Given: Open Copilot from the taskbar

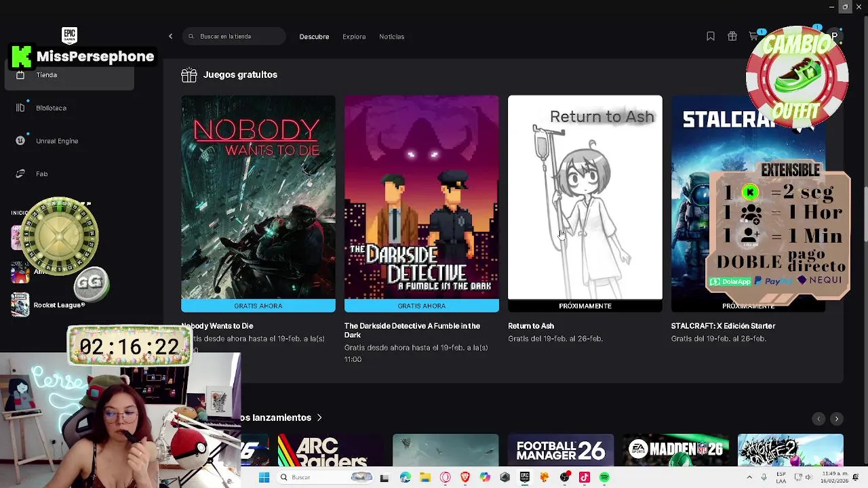Looking at the screenshot, I should point(485,477).
